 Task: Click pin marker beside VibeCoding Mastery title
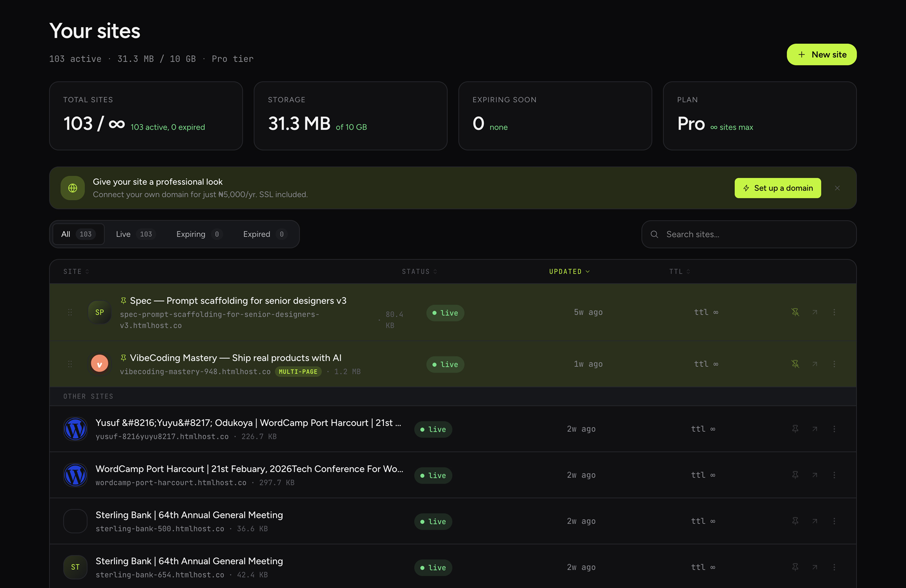tap(123, 358)
